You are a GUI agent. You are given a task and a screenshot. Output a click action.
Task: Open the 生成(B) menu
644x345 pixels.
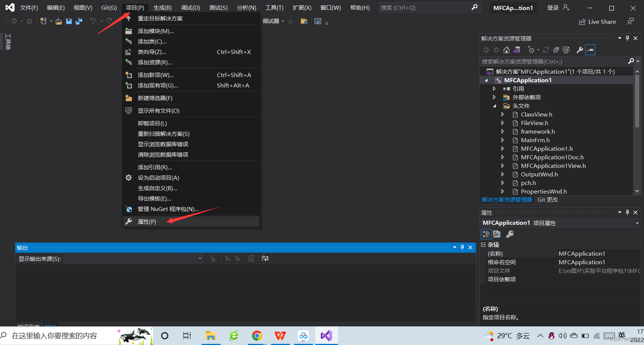pyautogui.click(x=162, y=7)
